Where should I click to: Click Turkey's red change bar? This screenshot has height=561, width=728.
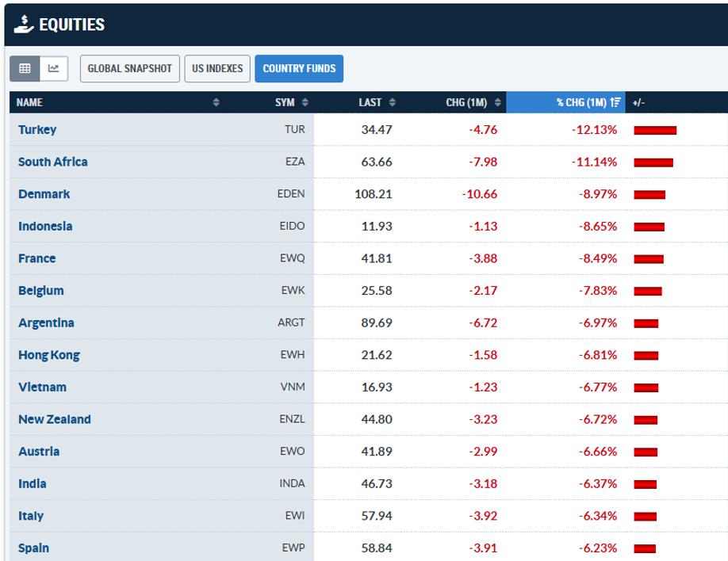[655, 131]
